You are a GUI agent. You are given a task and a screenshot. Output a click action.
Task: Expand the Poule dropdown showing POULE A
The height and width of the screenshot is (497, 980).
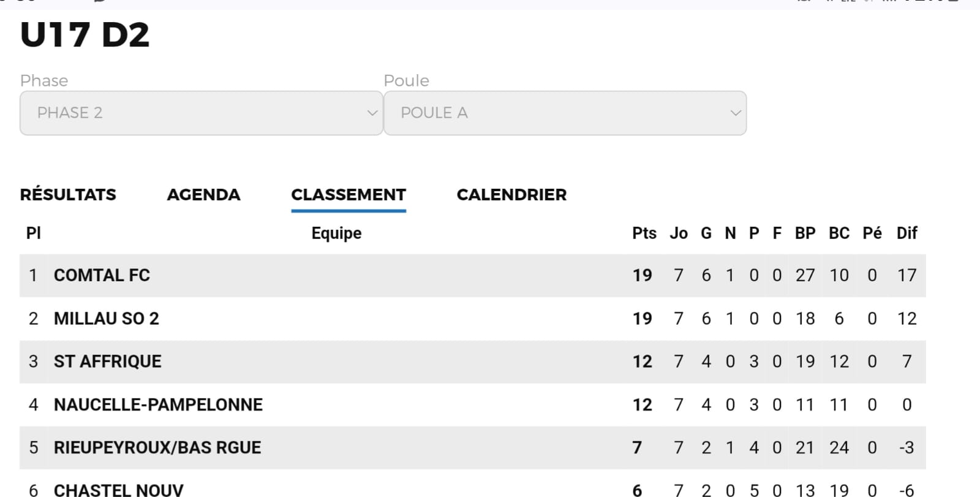tap(564, 113)
